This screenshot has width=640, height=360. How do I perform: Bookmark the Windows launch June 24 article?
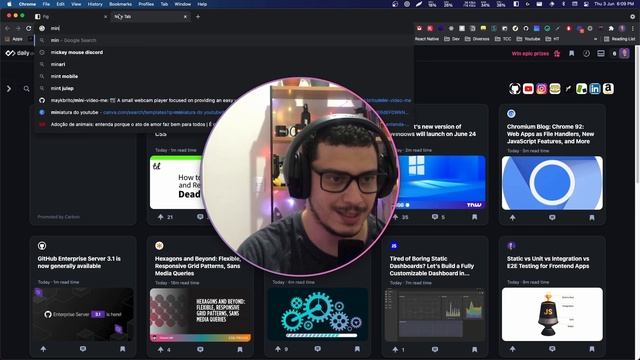click(475, 217)
